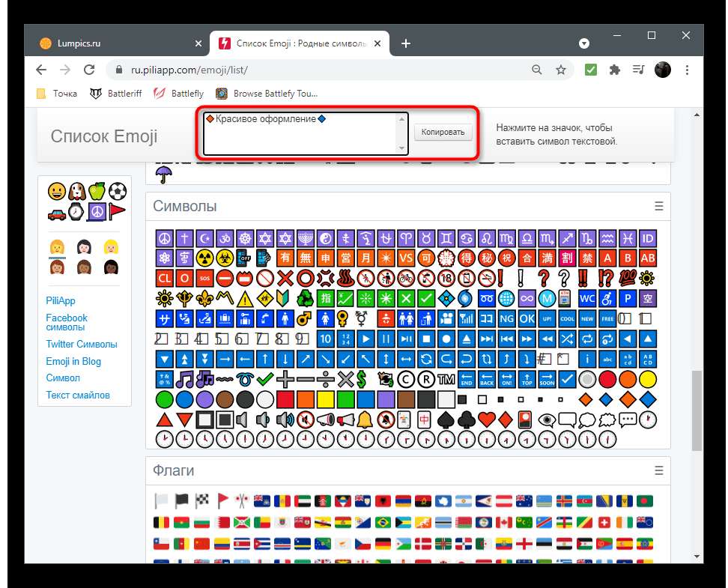
Task: Click the red heart suit emoji
Action: [x=486, y=419]
